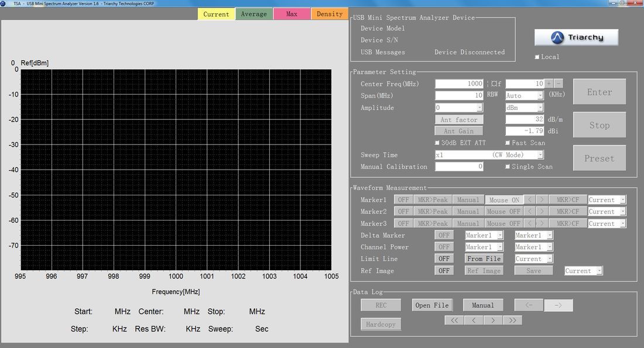Toggle the Fast Scan checkbox

(508, 143)
